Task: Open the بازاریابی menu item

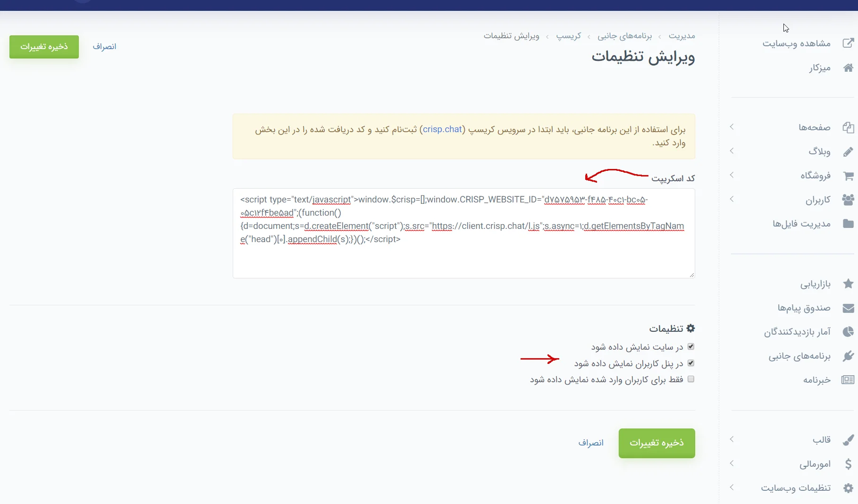Action: pos(815,284)
